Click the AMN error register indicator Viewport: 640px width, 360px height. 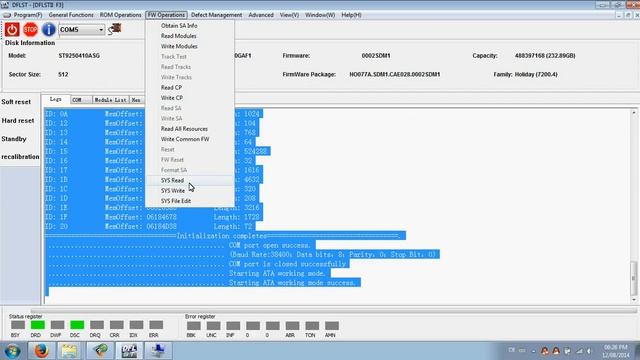(332, 326)
